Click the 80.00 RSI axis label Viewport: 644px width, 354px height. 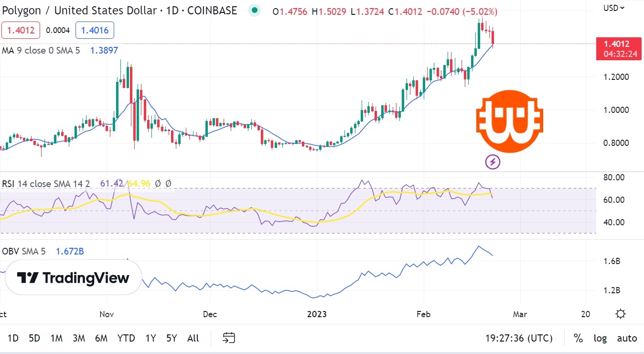613,177
